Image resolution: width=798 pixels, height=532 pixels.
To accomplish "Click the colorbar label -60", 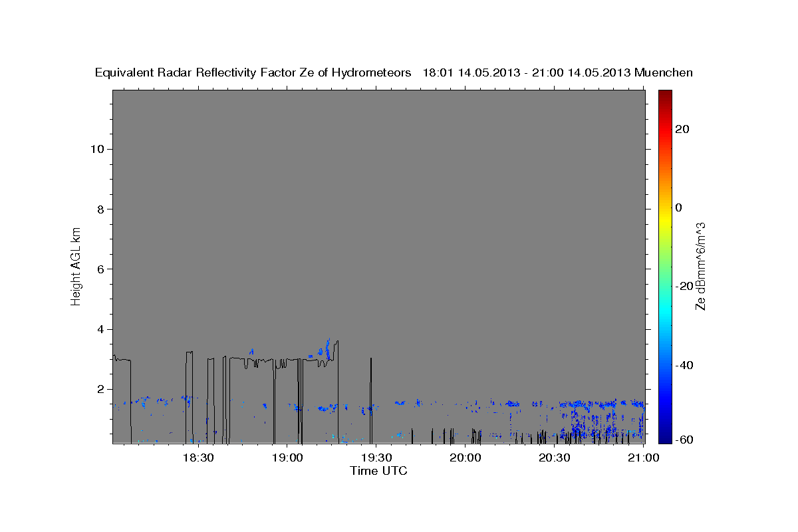I will pyautogui.click(x=685, y=440).
